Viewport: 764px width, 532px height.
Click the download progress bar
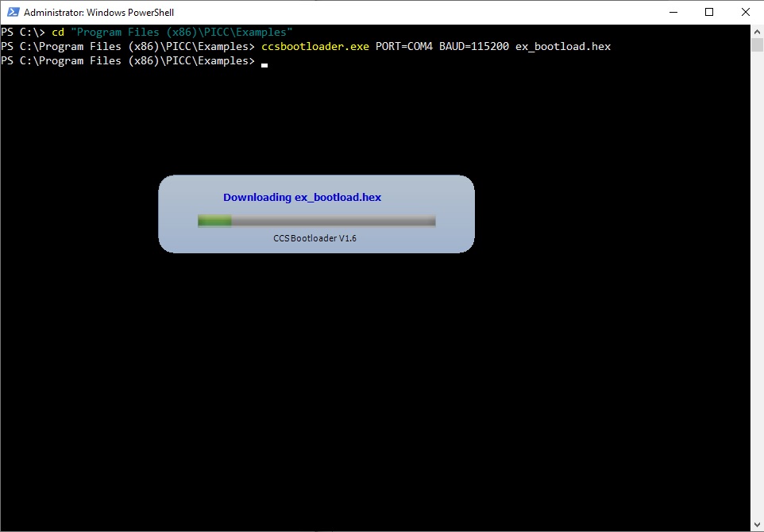click(x=317, y=222)
